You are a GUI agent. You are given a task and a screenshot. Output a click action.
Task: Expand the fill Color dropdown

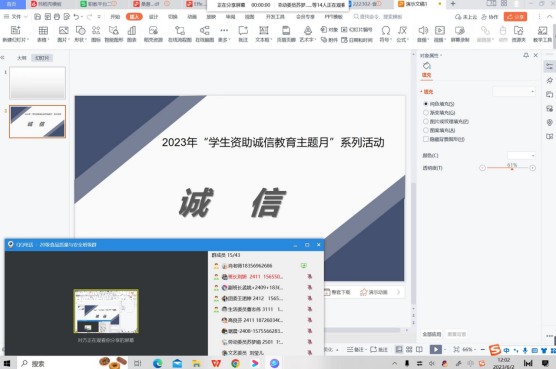coord(521,156)
